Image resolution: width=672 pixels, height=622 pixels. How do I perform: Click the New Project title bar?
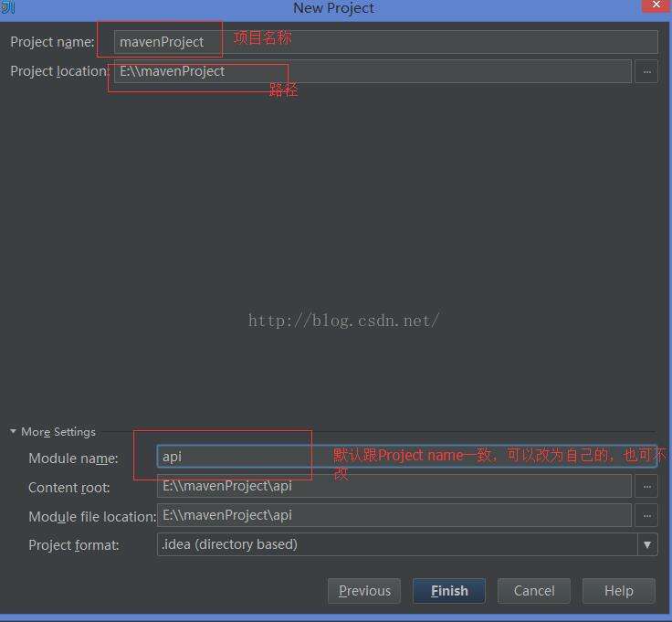(333, 8)
